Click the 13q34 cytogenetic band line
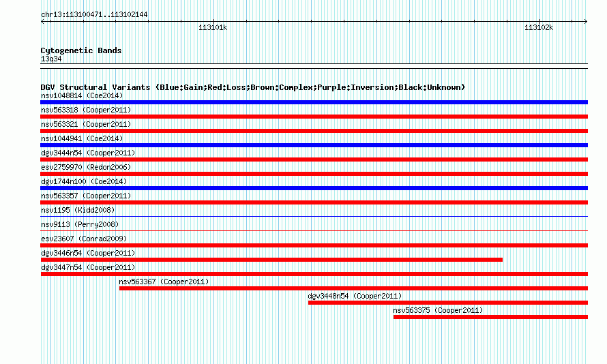 [x=314, y=66]
